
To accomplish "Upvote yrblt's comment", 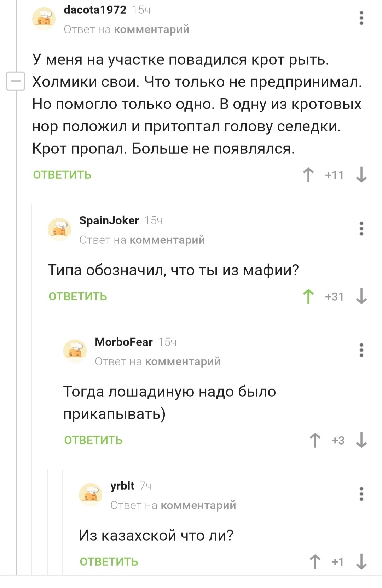I will click(315, 562).
